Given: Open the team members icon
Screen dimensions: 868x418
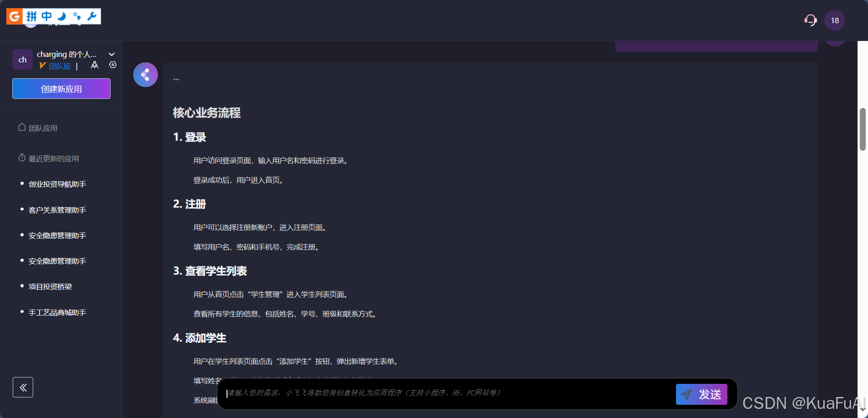Looking at the screenshot, I should coord(95,65).
